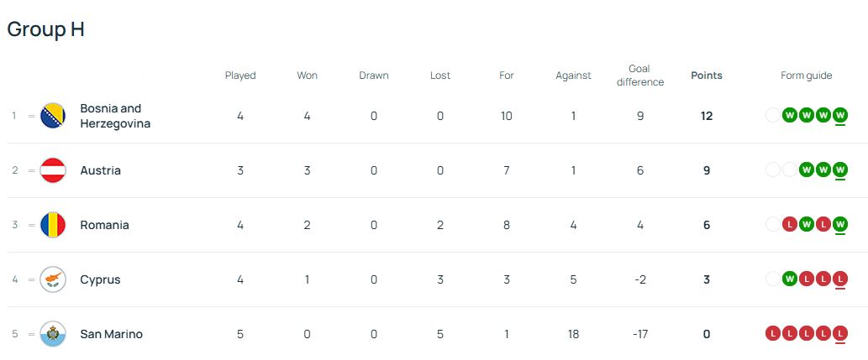This screenshot has width=868, height=360.
Task: Open the Romania team name link
Action: [x=105, y=225]
